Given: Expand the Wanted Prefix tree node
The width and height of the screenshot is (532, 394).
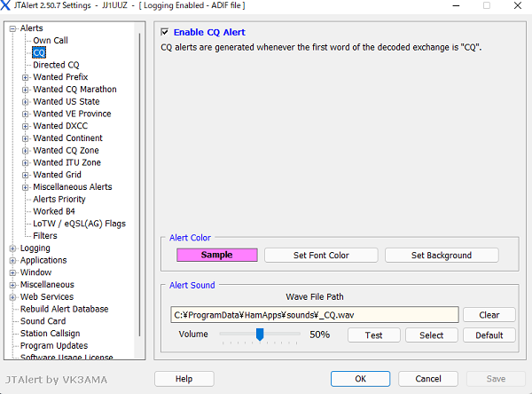Looking at the screenshot, I should pyautogui.click(x=26, y=77).
